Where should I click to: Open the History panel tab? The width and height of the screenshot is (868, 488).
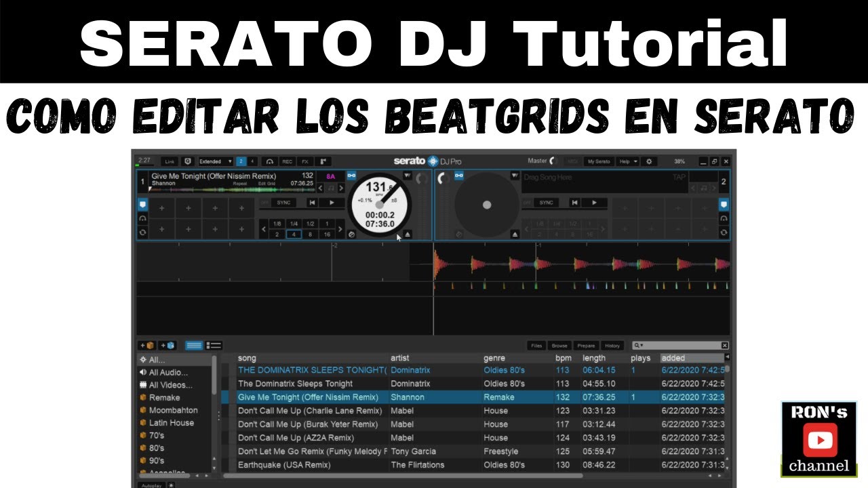(612, 346)
